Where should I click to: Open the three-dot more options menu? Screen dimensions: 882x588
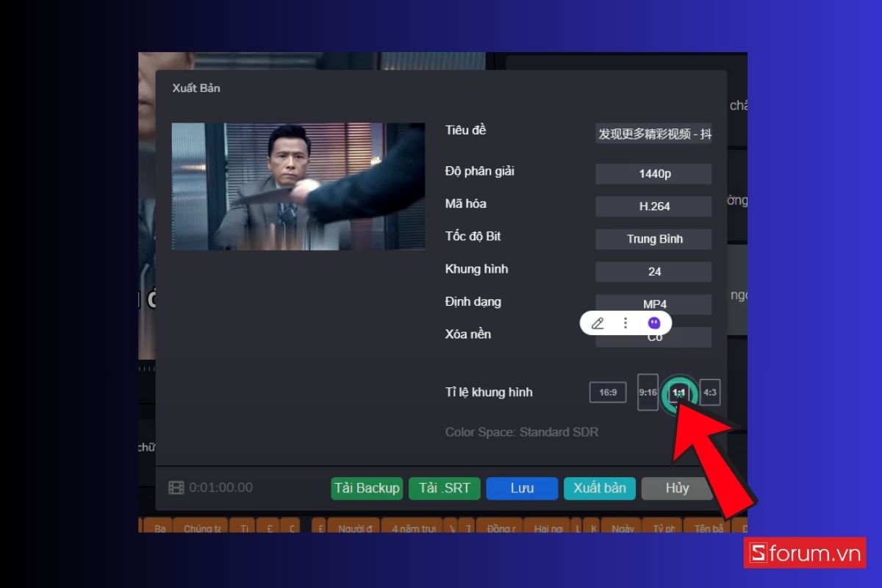coord(625,323)
